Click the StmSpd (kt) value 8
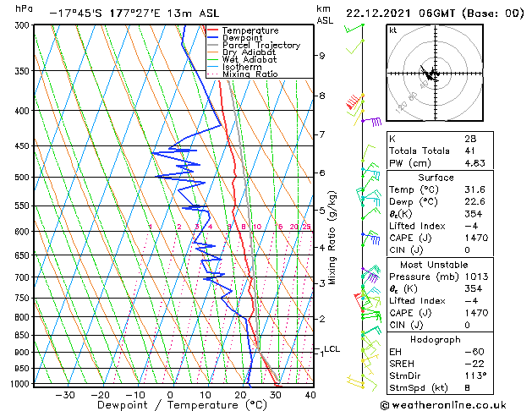This screenshot has width=532, height=411. pyautogui.click(x=467, y=388)
